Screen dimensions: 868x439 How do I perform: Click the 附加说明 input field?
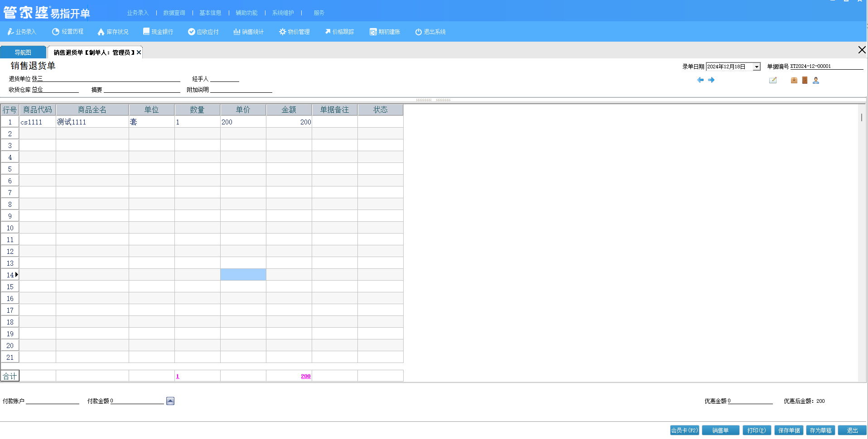point(241,90)
